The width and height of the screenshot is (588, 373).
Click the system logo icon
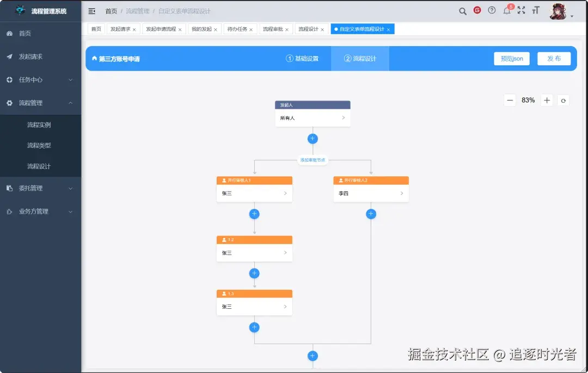coord(20,10)
